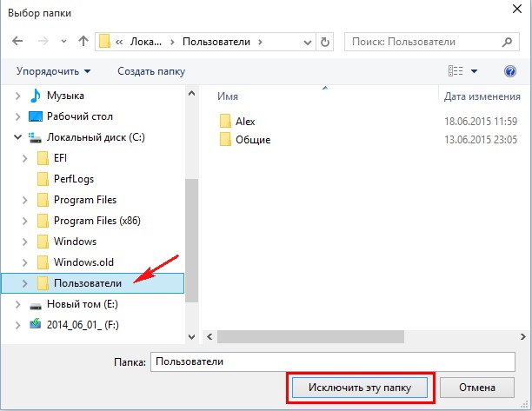Select Новый том (E:) drive
Viewport: 532px width, 411px height.
point(83,304)
